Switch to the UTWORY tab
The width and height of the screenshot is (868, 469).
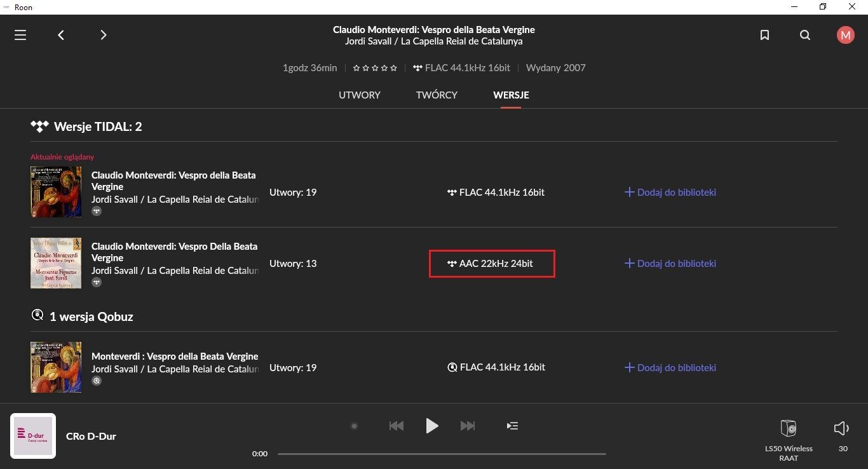coord(360,95)
